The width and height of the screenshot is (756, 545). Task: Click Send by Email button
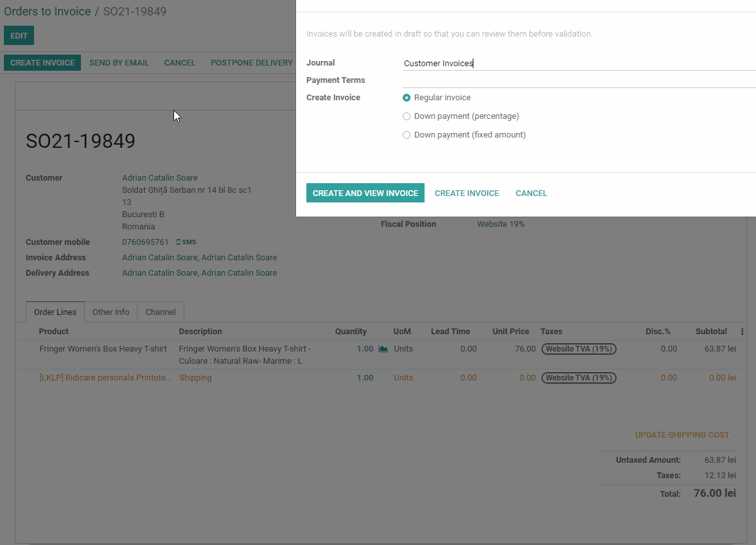pyautogui.click(x=119, y=63)
